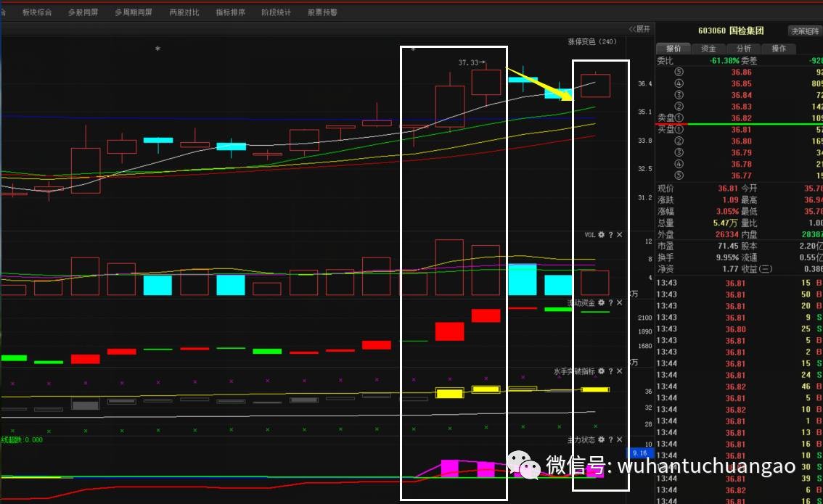
Task: Open 流动资金 indicator settings gear
Action: click(x=601, y=302)
